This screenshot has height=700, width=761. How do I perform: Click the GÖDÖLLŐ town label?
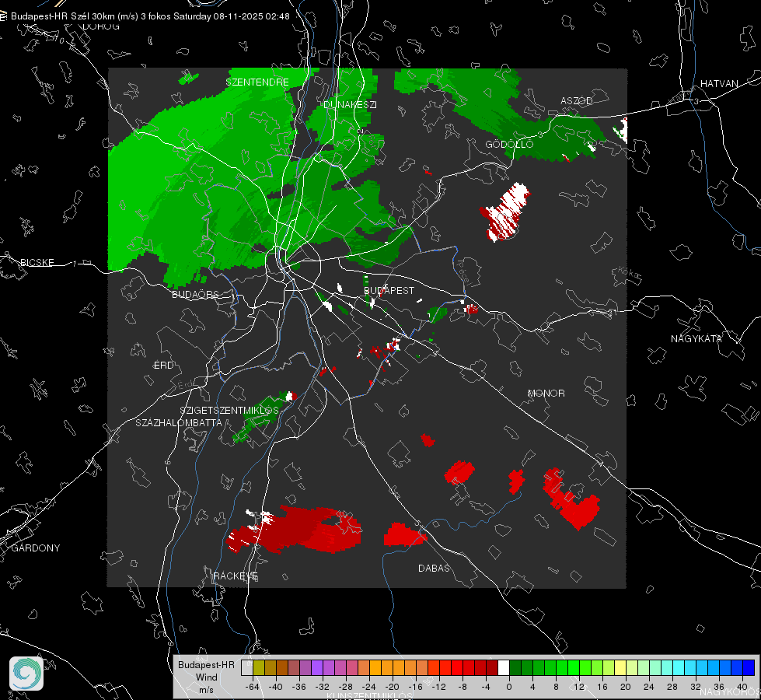click(x=509, y=144)
